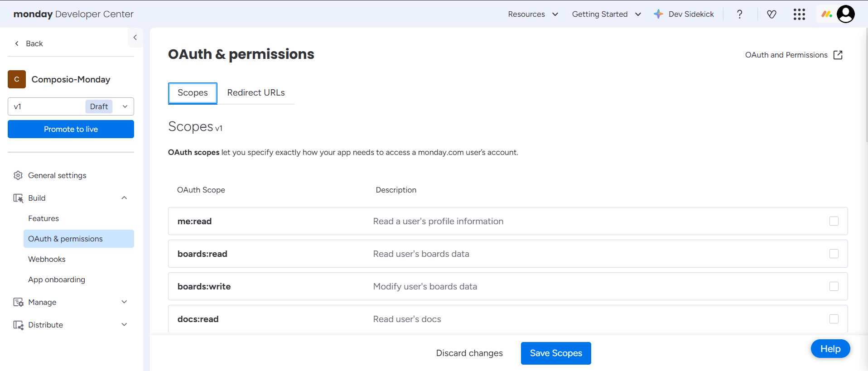Expand the Manage section chevron

[124, 302]
